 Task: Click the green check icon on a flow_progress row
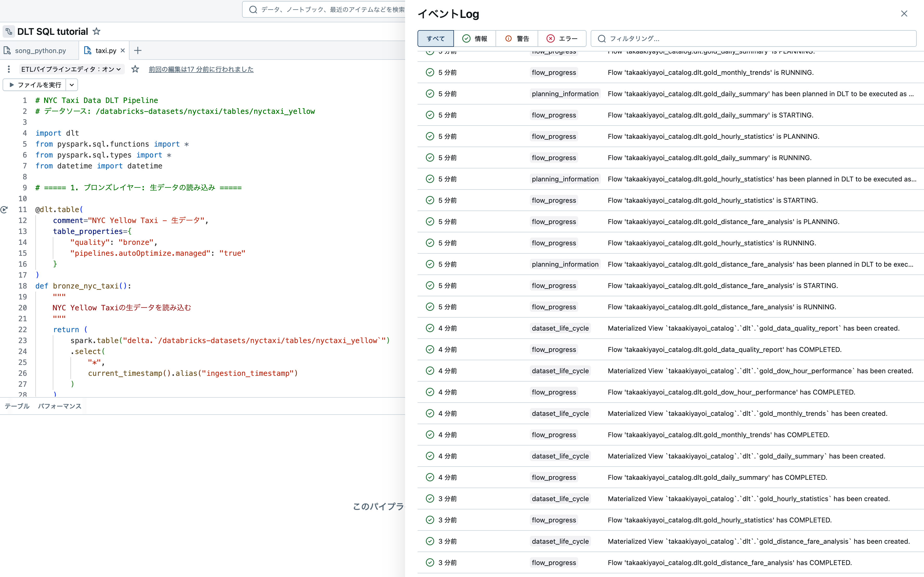[x=431, y=72]
